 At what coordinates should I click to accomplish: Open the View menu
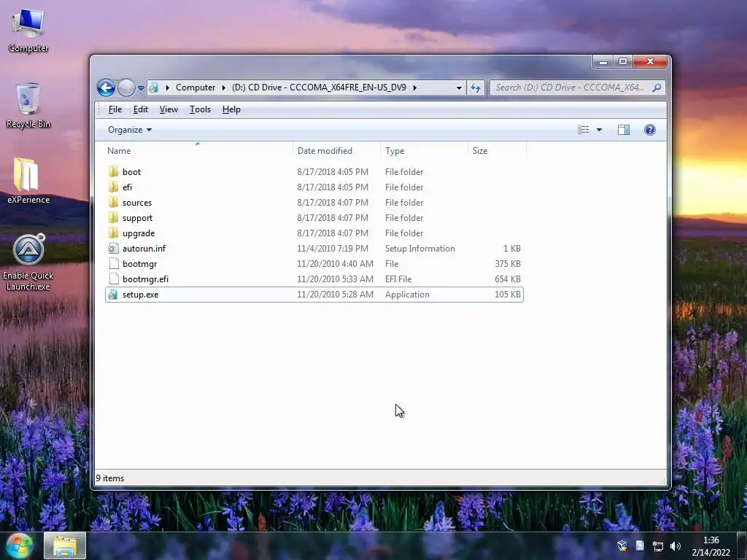(x=169, y=109)
